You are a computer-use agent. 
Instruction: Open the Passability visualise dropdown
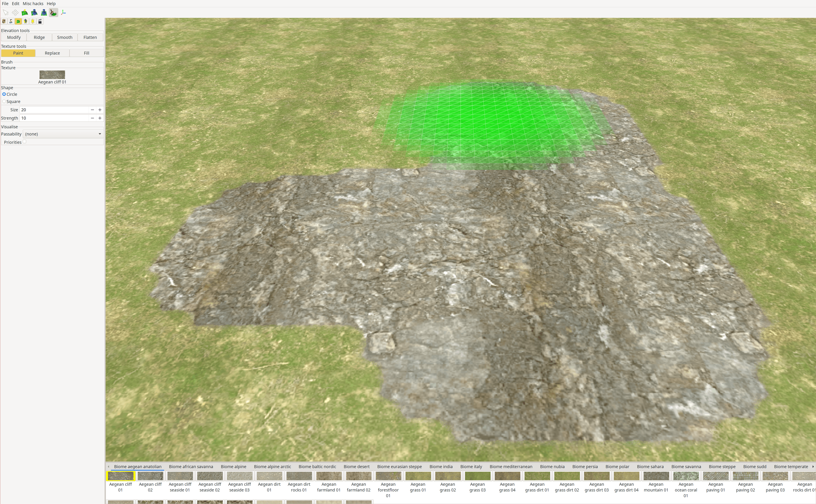(x=63, y=134)
